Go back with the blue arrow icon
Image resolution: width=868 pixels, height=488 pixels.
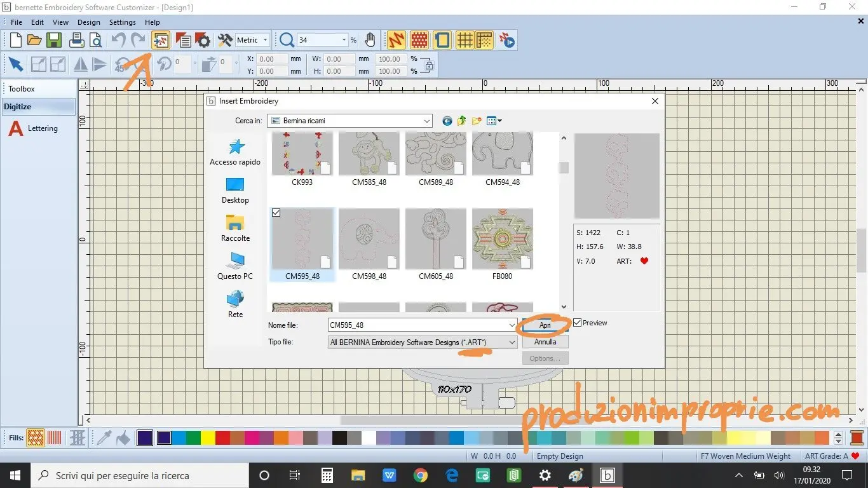pyautogui.click(x=447, y=121)
